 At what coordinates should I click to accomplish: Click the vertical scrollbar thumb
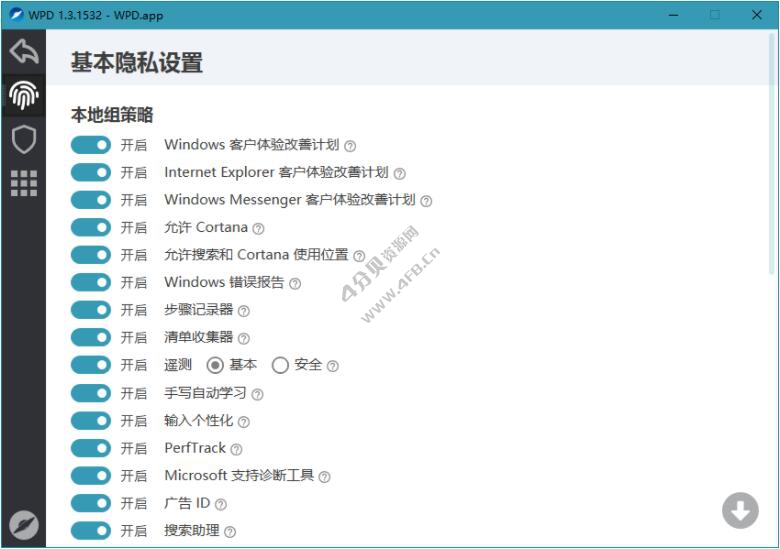click(x=773, y=152)
